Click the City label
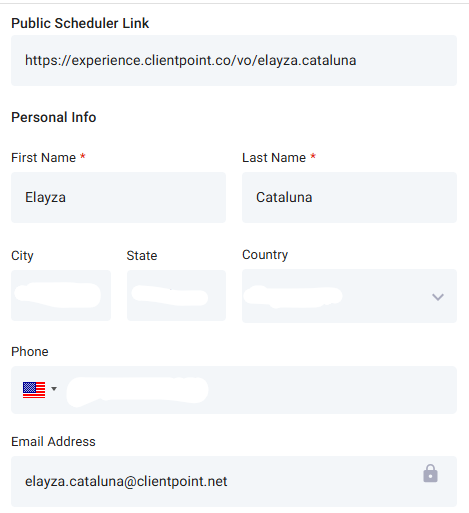The width and height of the screenshot is (469, 513). [22, 256]
